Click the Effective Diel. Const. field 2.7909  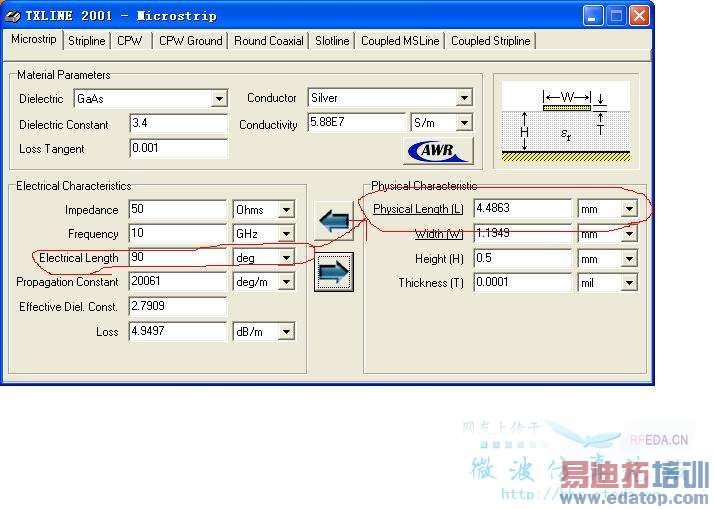pos(178,306)
